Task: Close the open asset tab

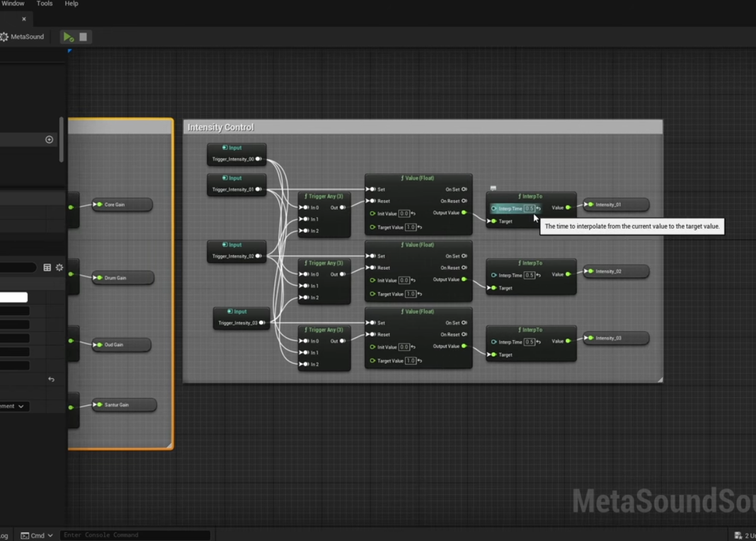Action: pos(23,19)
